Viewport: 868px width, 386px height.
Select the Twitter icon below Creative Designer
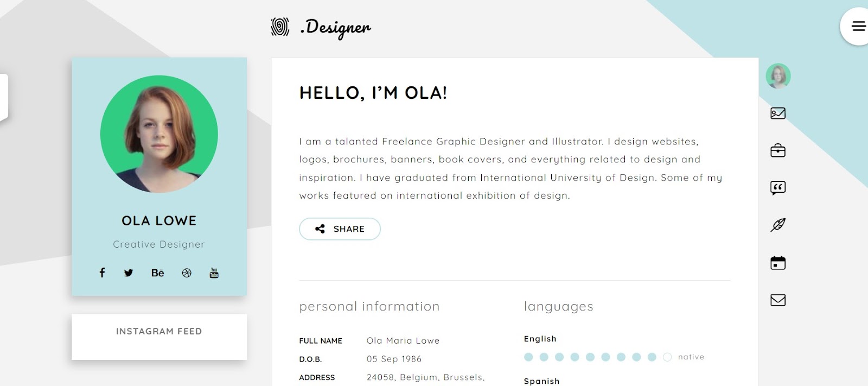coord(129,273)
